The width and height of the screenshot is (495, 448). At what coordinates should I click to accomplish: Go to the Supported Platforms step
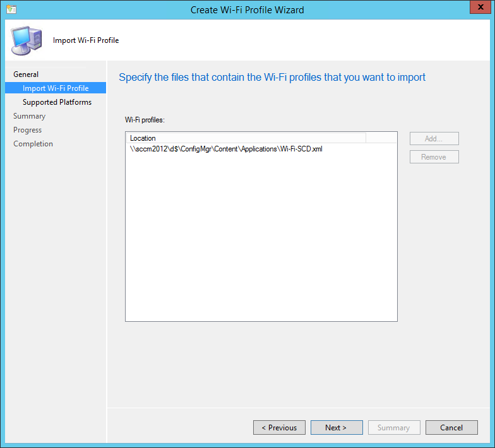point(57,102)
